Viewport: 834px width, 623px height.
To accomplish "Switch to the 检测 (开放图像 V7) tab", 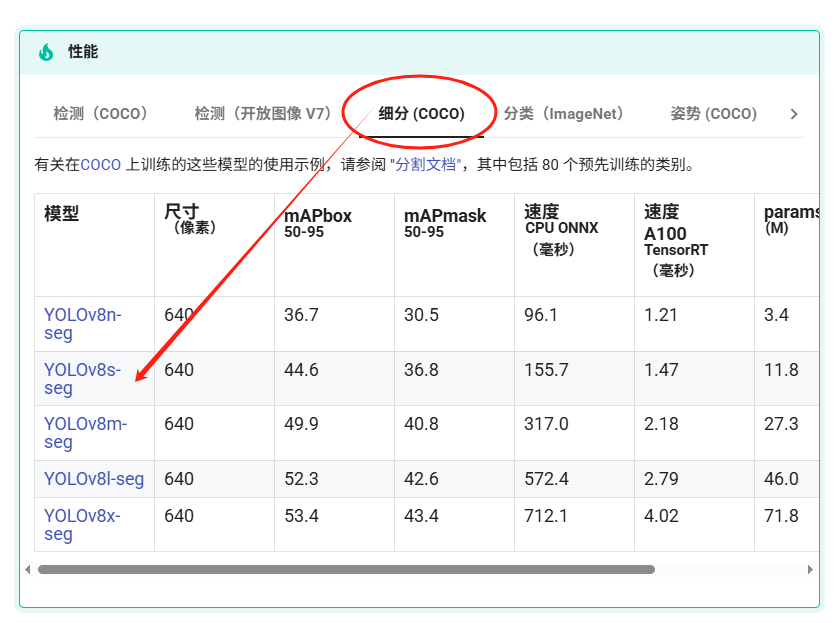I will [263, 113].
